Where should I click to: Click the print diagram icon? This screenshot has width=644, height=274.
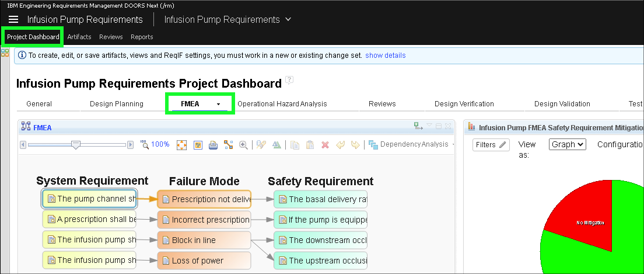(213, 144)
